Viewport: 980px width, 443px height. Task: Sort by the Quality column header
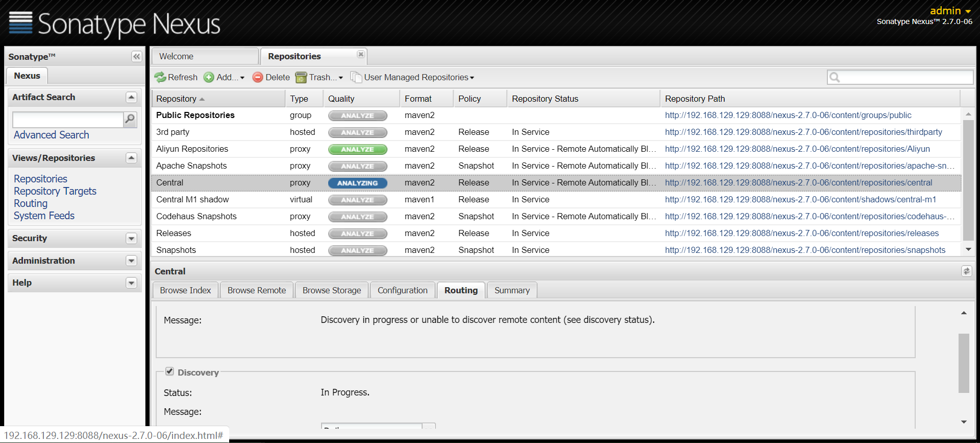(361, 99)
